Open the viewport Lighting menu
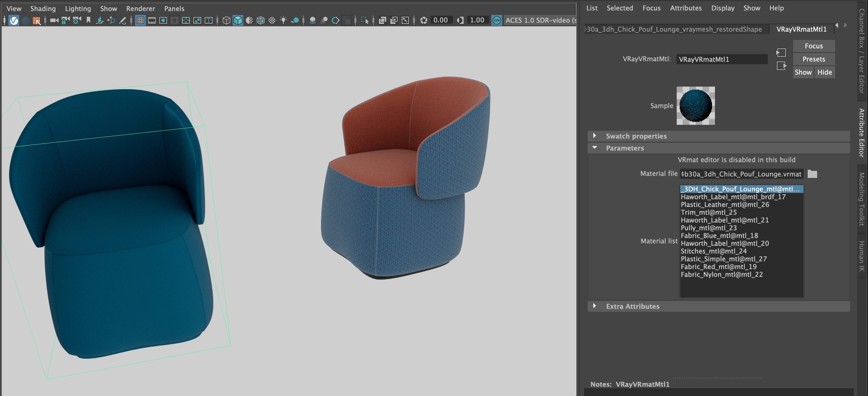This screenshot has height=396, width=868. click(78, 8)
